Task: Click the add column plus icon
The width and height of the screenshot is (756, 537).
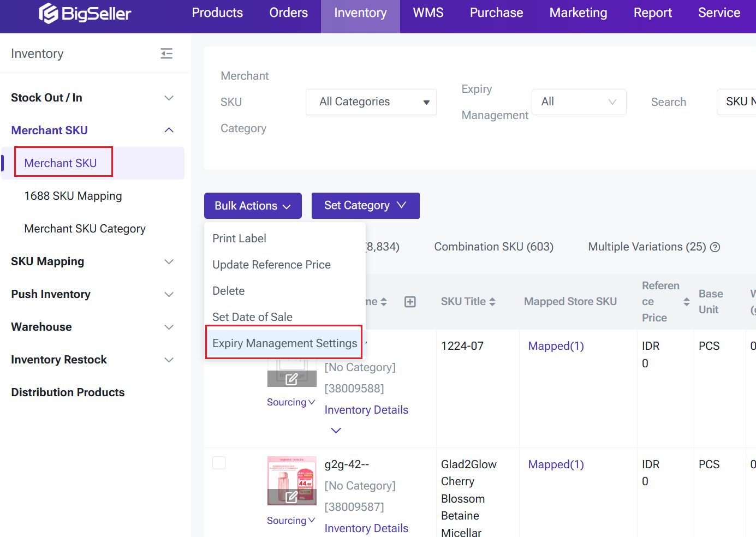Action: 410,302
